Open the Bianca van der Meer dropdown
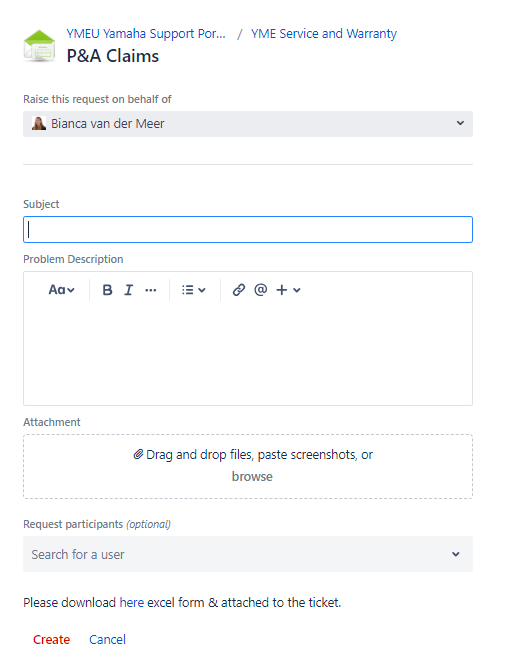 (x=248, y=124)
